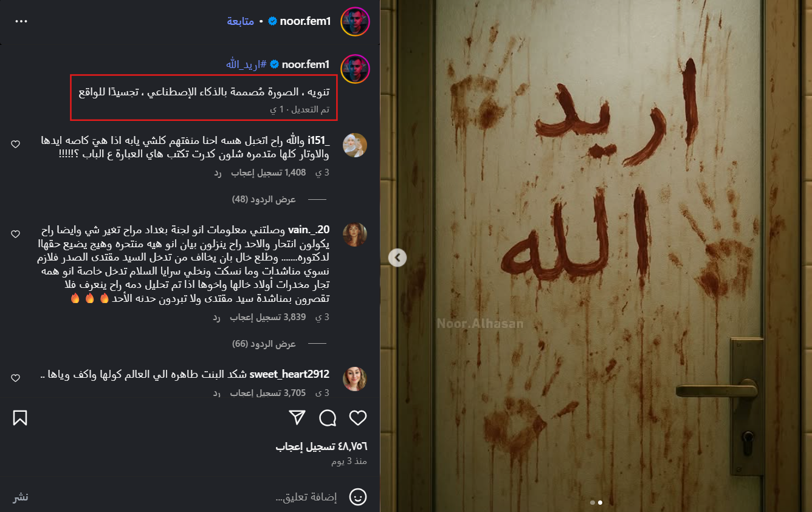Viewport: 812px width, 512px height.
Task: Expand the 48 replies under first comment
Action: pyautogui.click(x=264, y=199)
